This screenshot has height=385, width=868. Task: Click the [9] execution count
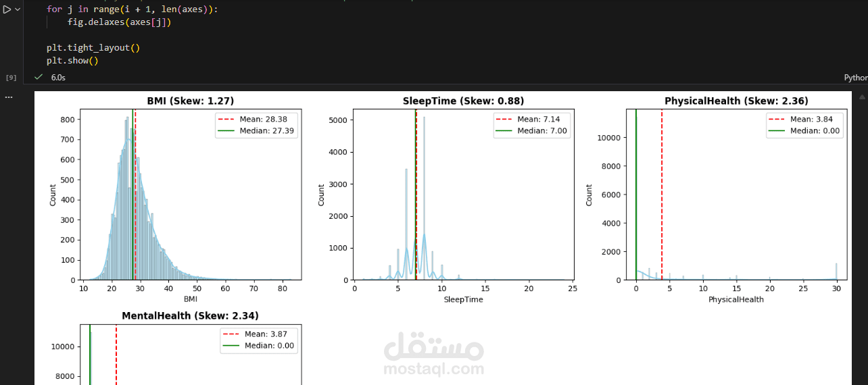(11, 78)
